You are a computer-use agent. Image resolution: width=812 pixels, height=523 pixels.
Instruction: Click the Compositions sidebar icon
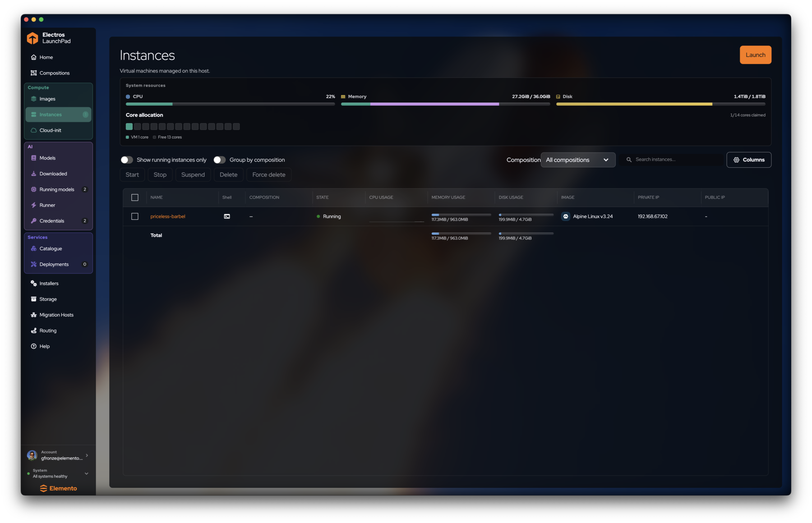pyautogui.click(x=33, y=73)
